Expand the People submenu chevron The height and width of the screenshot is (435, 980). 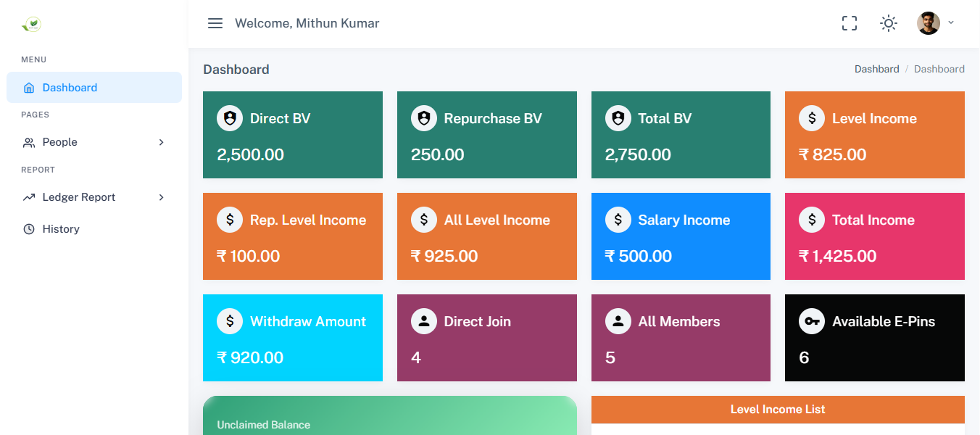[x=162, y=142]
